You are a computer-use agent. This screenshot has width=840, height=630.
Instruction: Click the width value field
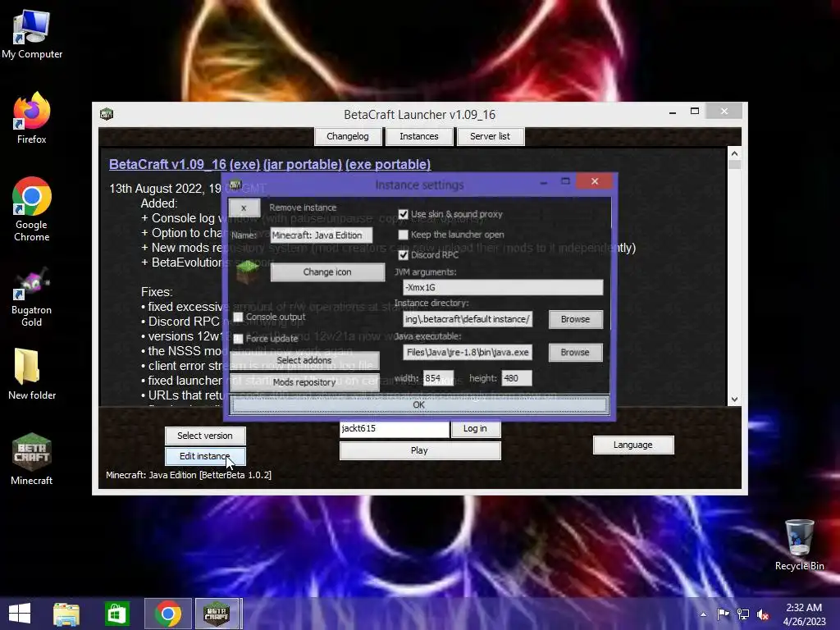tap(438, 378)
